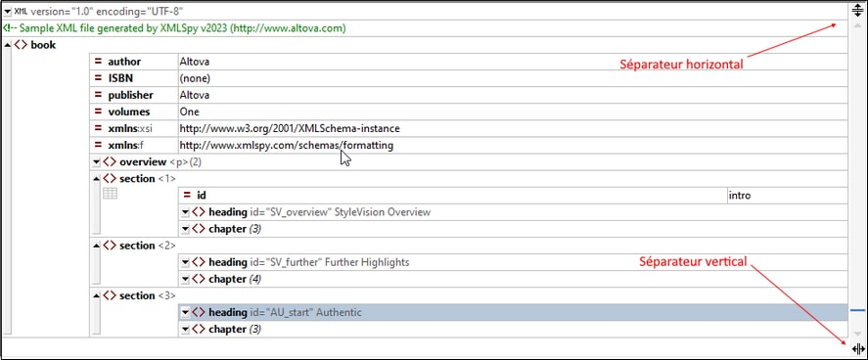
Task: Expand chapter (4) under section 2
Action: tap(186, 279)
